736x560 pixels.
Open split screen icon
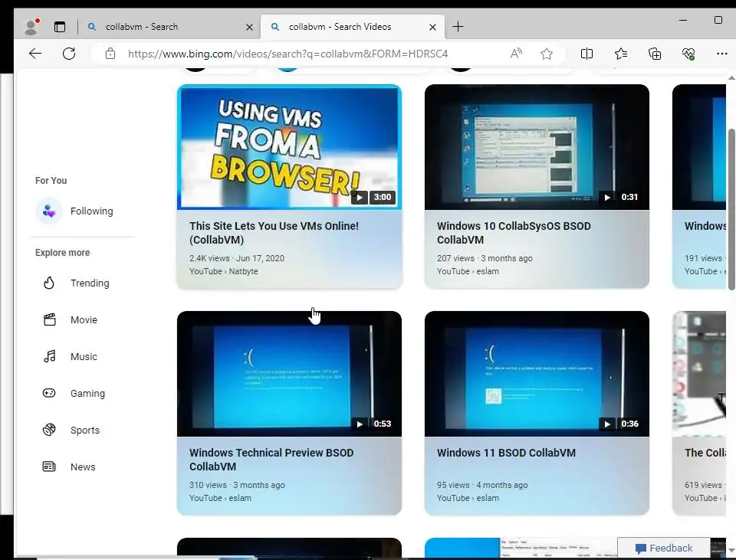click(x=586, y=54)
